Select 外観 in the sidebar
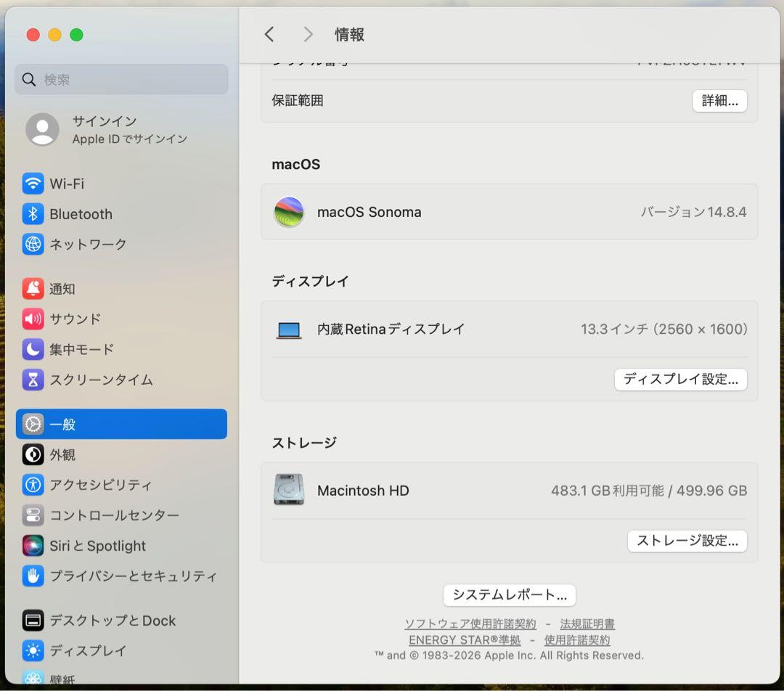784x691 pixels. click(121, 454)
